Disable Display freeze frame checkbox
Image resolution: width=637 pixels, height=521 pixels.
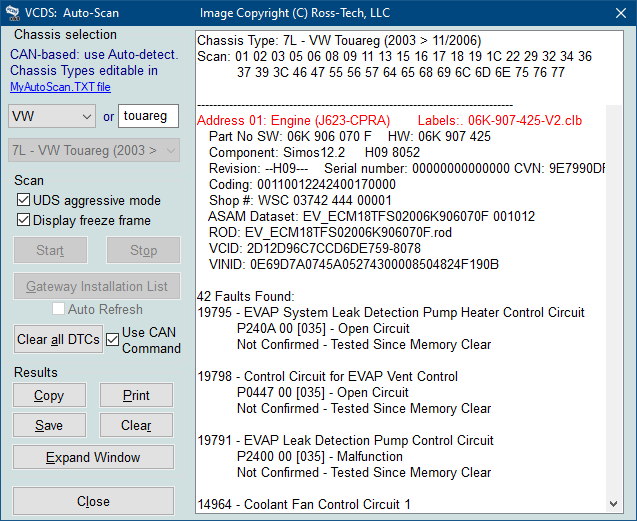tap(24, 220)
